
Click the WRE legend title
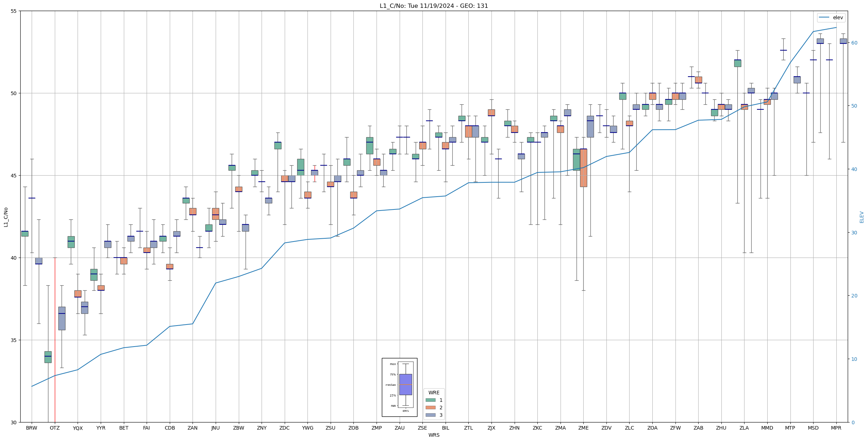point(433,393)
